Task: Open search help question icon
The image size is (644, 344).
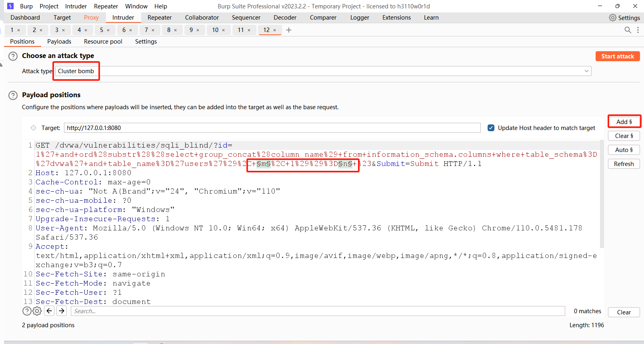Action: point(27,311)
